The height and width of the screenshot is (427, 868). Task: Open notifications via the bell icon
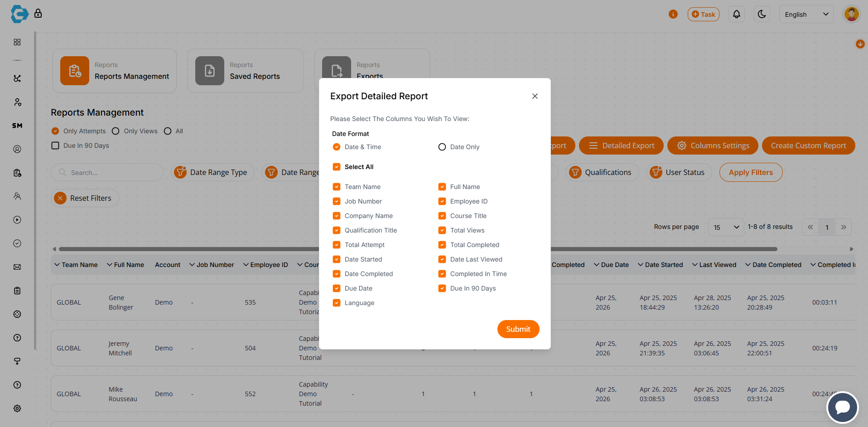736,14
